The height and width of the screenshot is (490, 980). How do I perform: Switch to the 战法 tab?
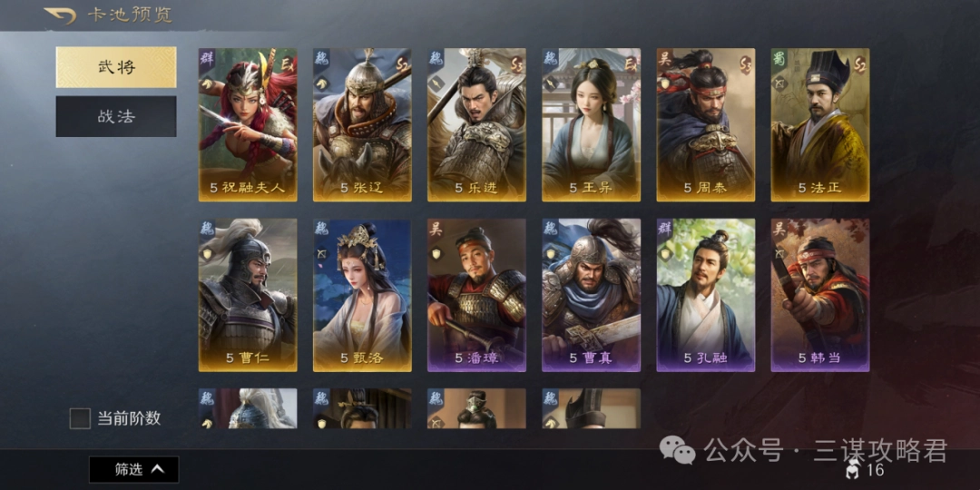[x=116, y=116]
